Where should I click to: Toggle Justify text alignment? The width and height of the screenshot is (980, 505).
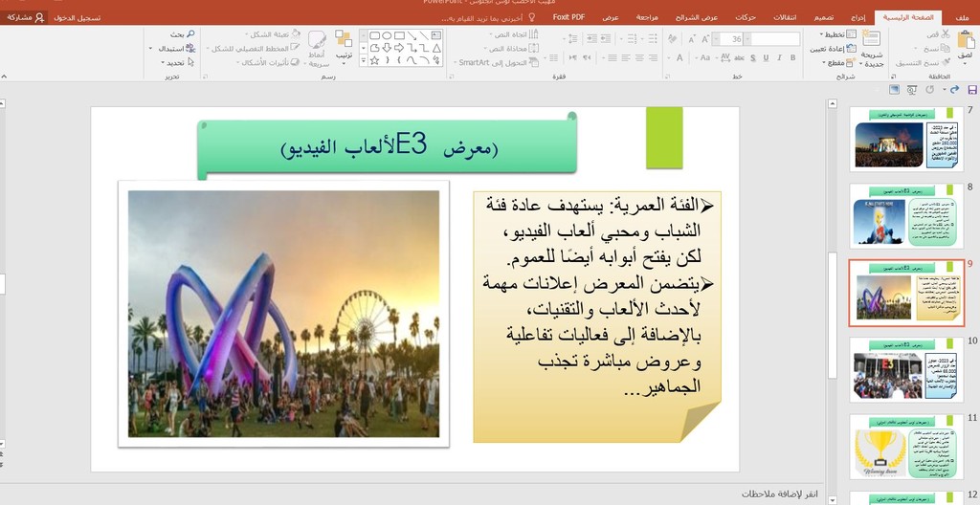[612, 57]
